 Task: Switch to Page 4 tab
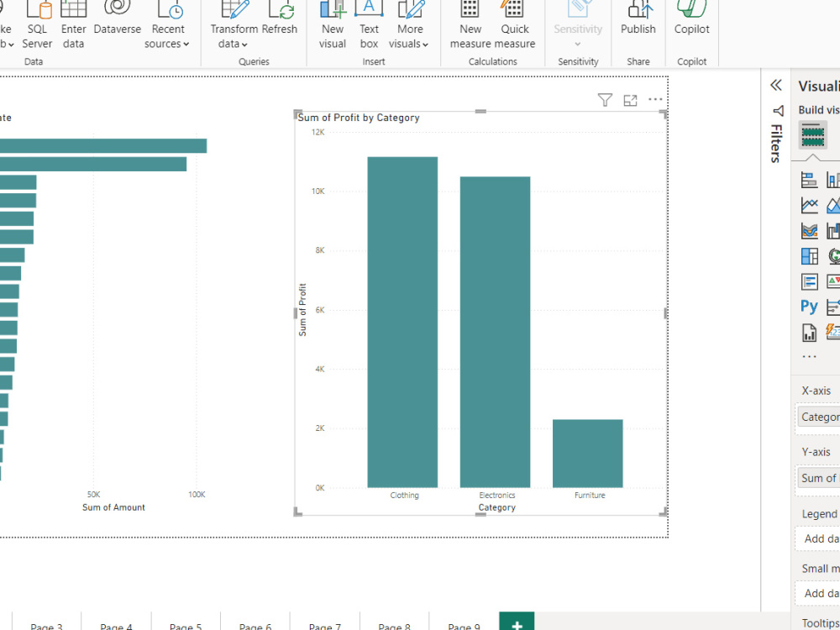click(x=116, y=622)
